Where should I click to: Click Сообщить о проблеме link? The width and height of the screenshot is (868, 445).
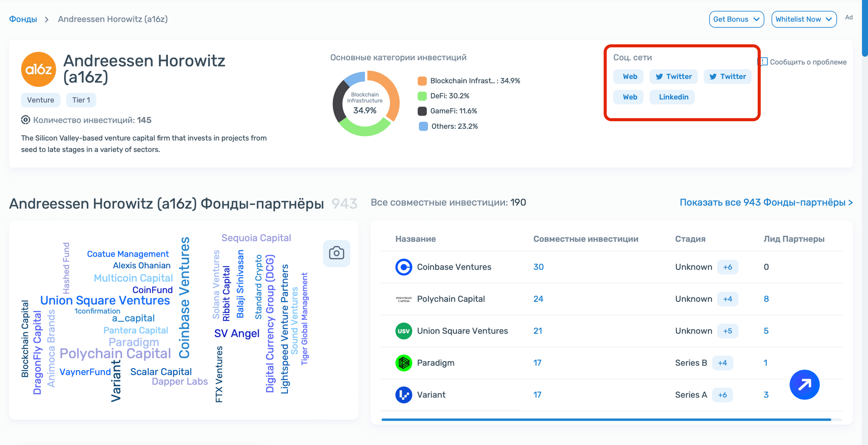click(x=808, y=62)
